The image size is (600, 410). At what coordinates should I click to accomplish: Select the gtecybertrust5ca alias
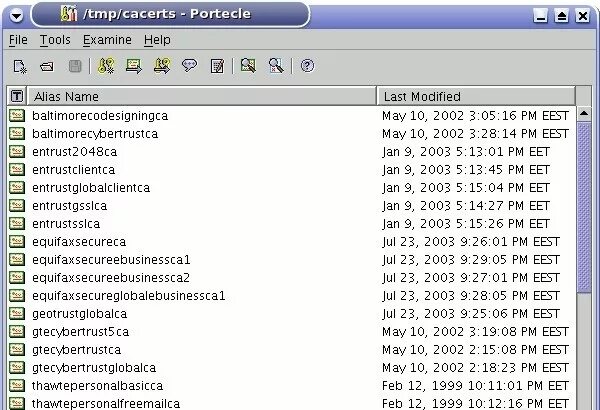pos(80,332)
